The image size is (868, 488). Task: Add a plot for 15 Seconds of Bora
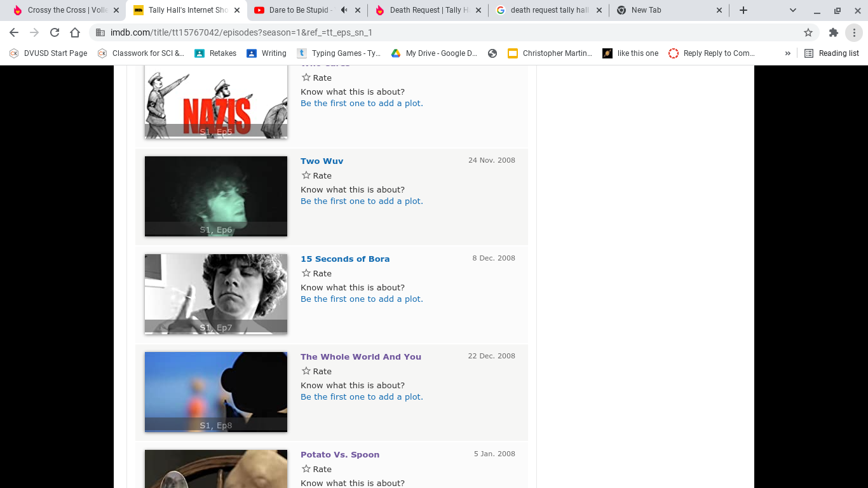click(x=362, y=299)
